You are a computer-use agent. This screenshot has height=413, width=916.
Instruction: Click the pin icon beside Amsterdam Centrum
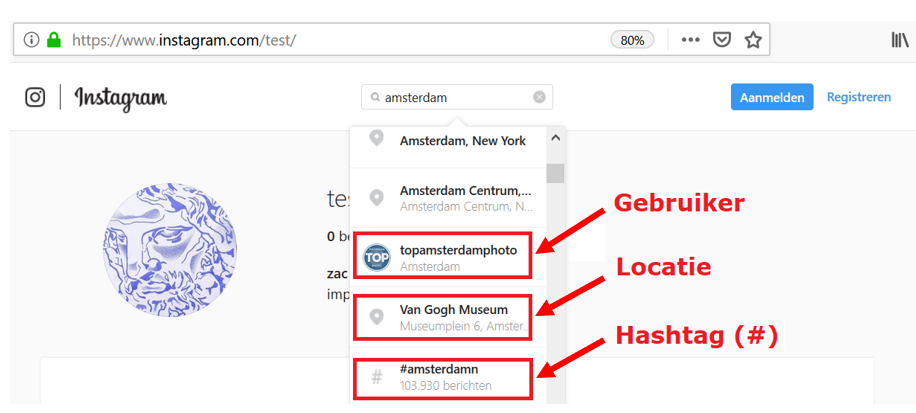377,197
